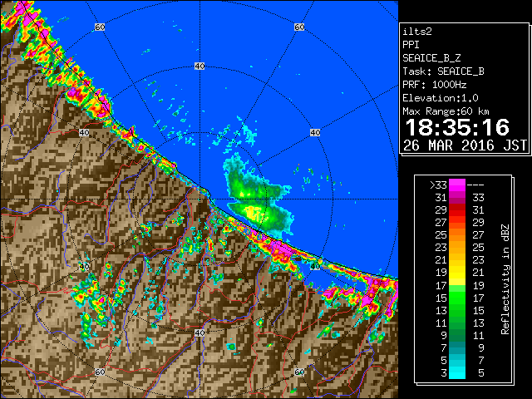Click the 40 range label due south on land

coord(199,332)
